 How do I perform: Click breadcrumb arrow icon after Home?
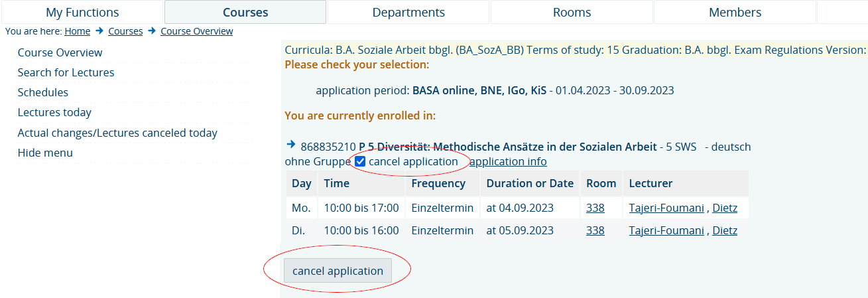tap(99, 31)
